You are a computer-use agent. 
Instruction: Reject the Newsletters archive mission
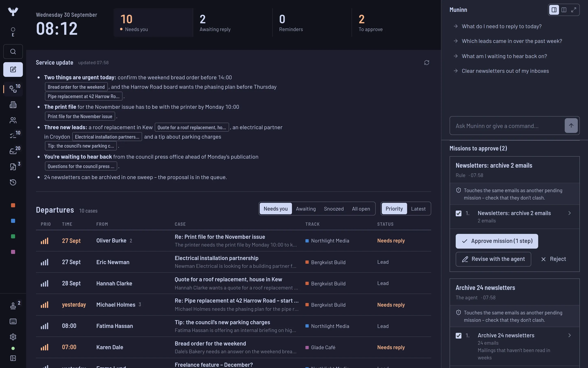coord(553,259)
